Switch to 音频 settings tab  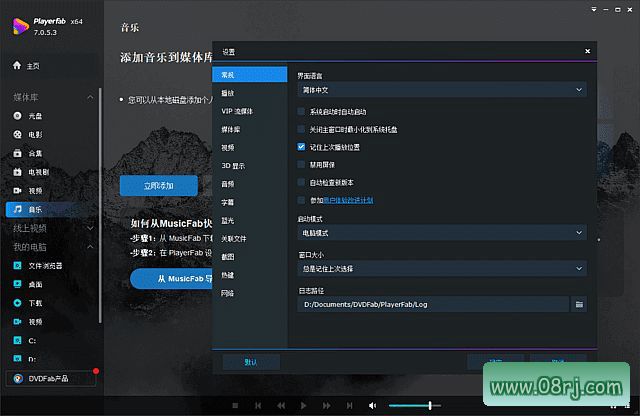(250, 184)
